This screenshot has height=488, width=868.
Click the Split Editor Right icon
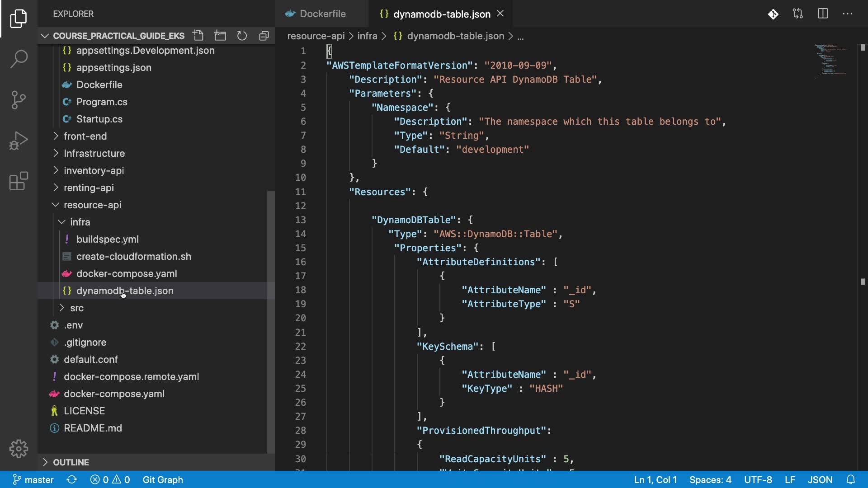pyautogui.click(x=823, y=14)
